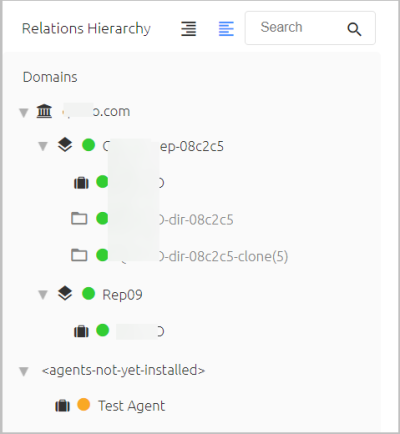The width and height of the screenshot is (400, 434).
Task: Click the orange status dot of Test Agent
Action: tap(84, 405)
